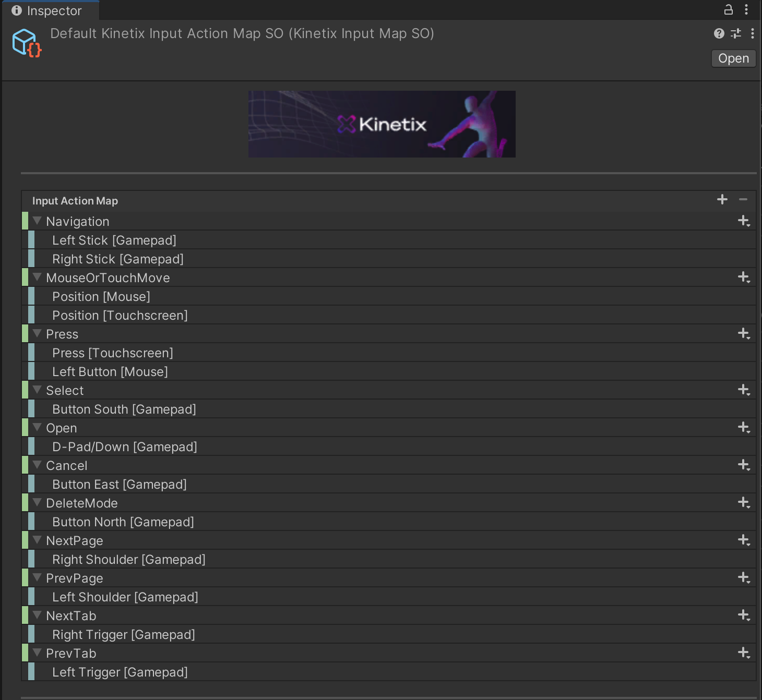Select the Right Trigger [Gamepad] binding

391,634
